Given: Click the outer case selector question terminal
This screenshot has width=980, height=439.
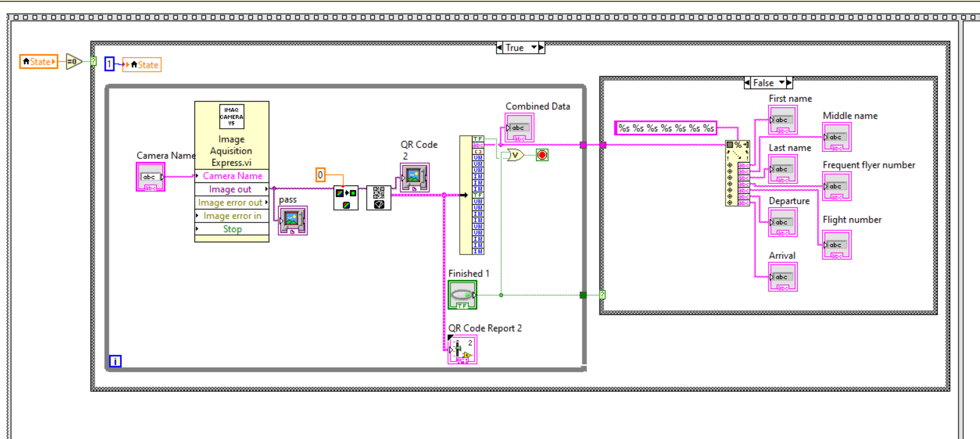Looking at the screenshot, I should point(93,62).
